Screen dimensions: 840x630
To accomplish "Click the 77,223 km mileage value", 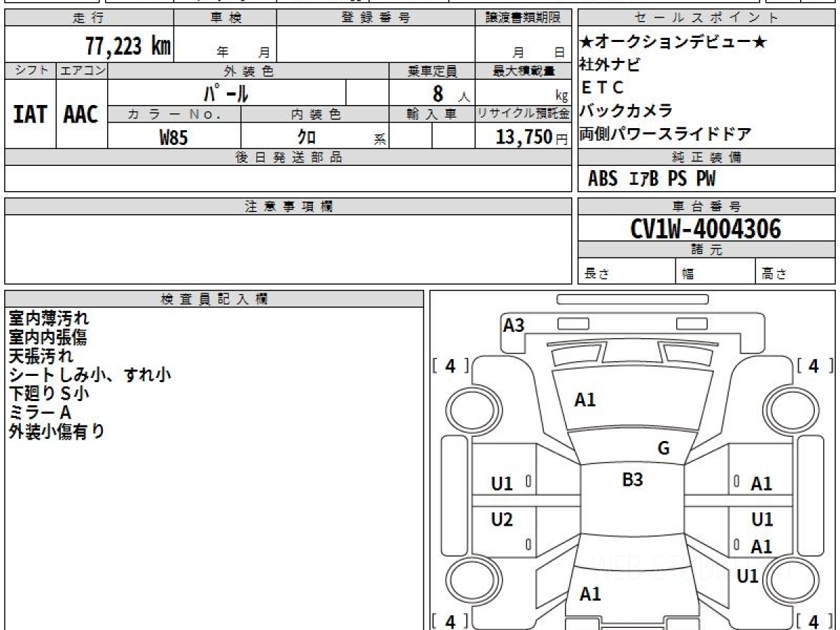I will [x=128, y=46].
